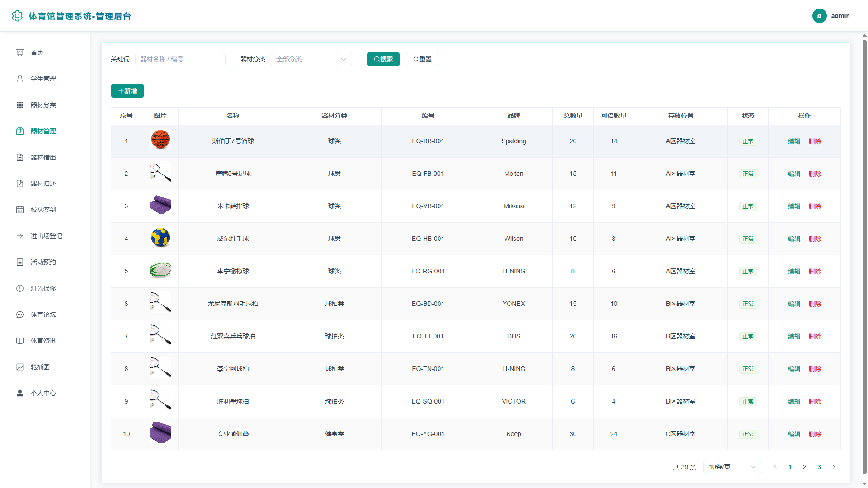Click the settings gear logo icon
The height and width of the screenshot is (488, 868).
tap(17, 16)
